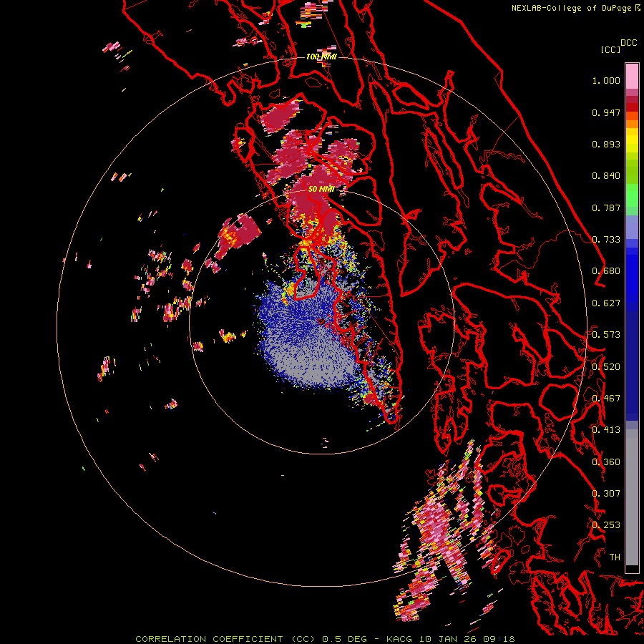644x644 pixels.
Task: Click the 0.520 scale value
Action: pyautogui.click(x=606, y=367)
